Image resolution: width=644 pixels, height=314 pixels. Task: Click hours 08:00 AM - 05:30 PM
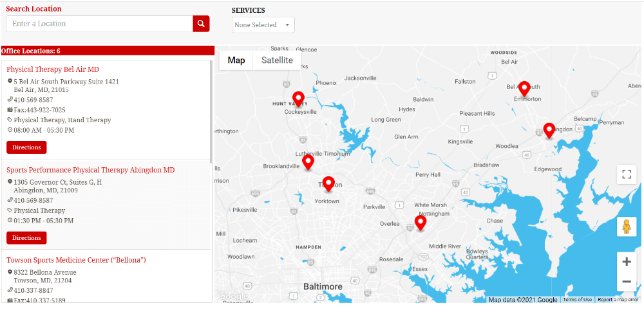click(x=44, y=130)
